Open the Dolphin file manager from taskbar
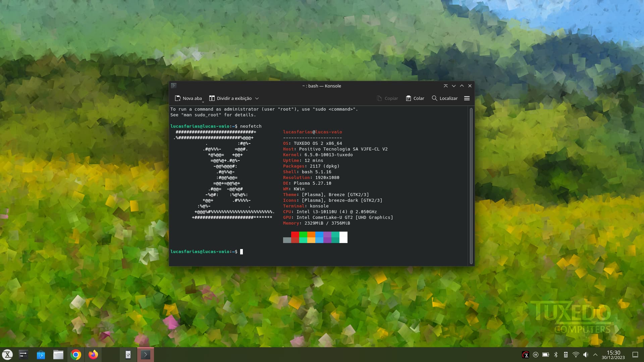Image resolution: width=644 pixels, height=362 pixels. click(58, 355)
